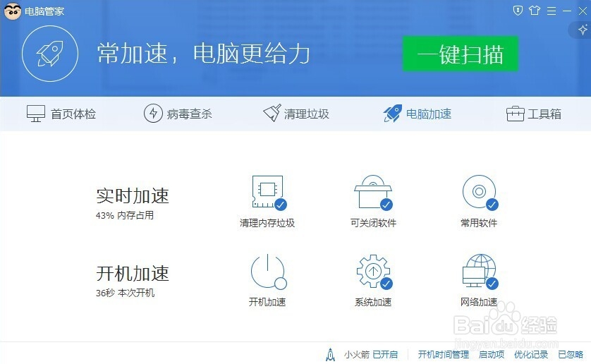This screenshot has height=364, width=591.
Task: Enable the empty 开机加速 check circle
Action: 281,284
